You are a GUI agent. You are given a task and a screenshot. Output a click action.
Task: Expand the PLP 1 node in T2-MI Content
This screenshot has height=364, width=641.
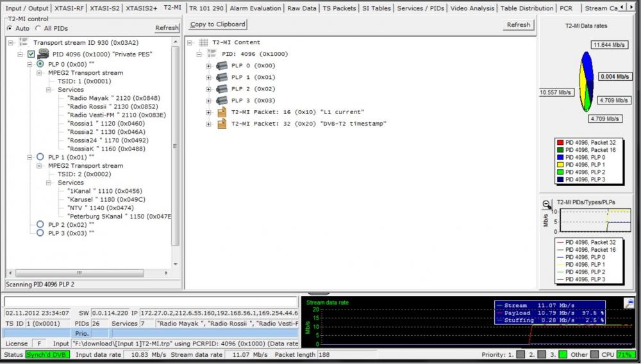coord(208,78)
